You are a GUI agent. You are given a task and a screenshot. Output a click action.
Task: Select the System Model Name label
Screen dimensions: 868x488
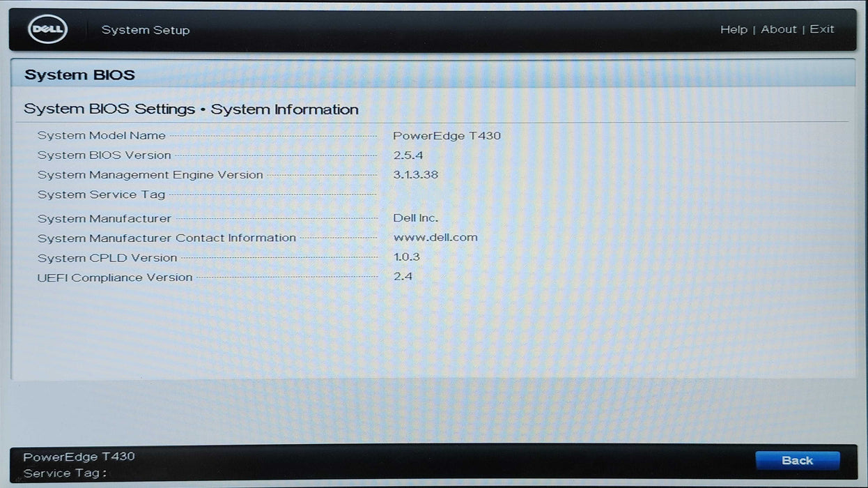point(102,135)
